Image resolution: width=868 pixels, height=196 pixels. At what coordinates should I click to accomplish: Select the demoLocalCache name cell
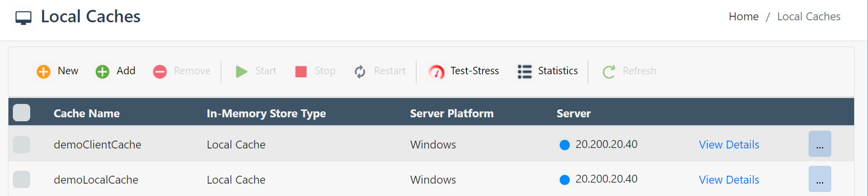pyautogui.click(x=96, y=180)
